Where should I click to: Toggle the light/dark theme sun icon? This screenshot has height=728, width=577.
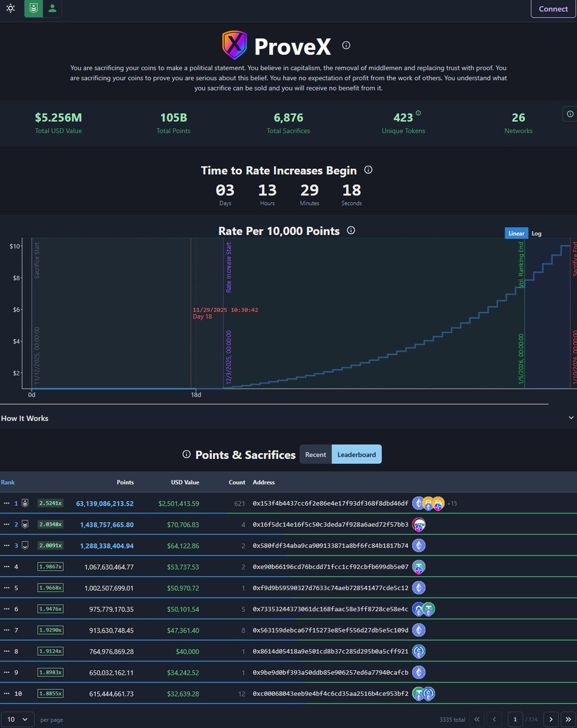coord(10,9)
